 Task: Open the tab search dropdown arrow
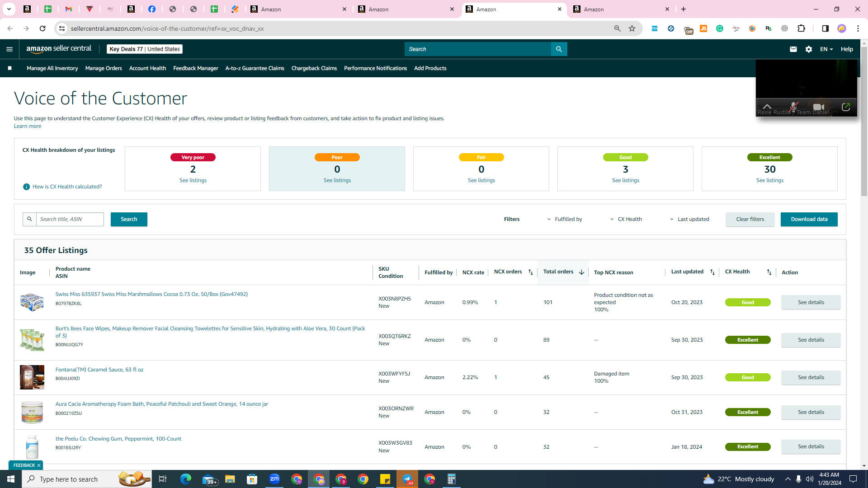[x=9, y=9]
